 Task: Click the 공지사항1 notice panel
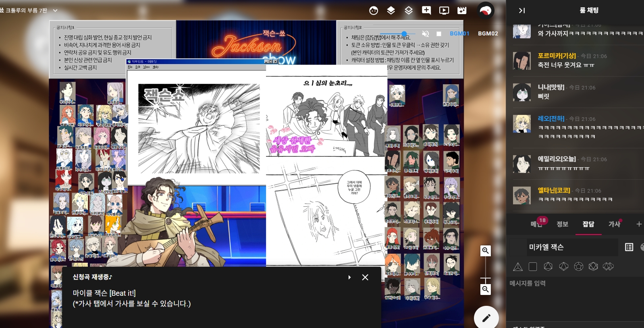click(x=112, y=49)
